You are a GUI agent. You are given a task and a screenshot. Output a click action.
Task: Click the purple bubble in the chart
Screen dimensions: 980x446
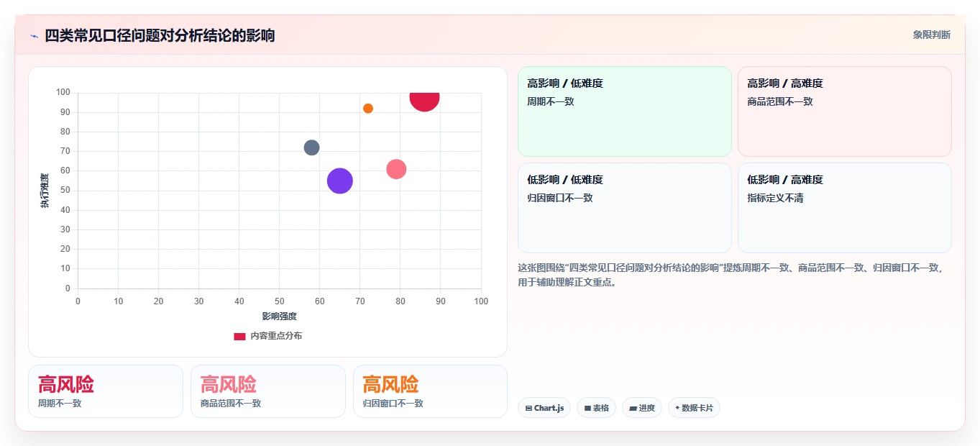click(339, 181)
